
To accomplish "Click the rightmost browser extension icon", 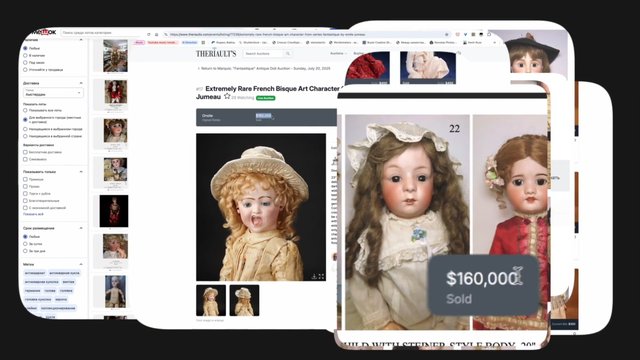I will click(x=489, y=35).
